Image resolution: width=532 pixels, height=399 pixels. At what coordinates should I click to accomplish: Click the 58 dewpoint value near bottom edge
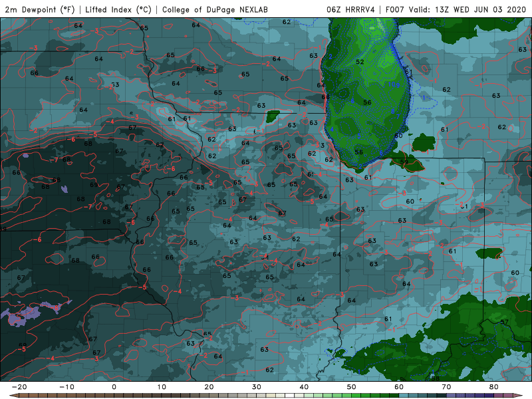(436, 378)
